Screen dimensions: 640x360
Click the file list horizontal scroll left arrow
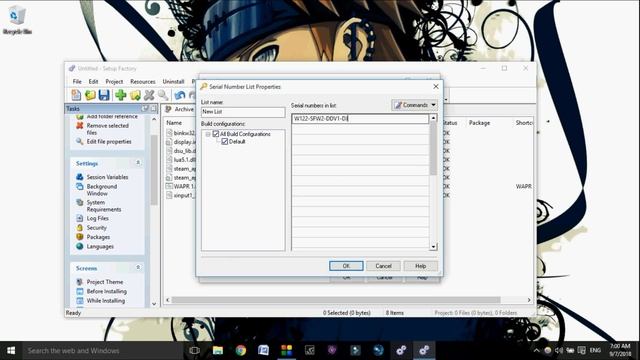tap(168, 300)
